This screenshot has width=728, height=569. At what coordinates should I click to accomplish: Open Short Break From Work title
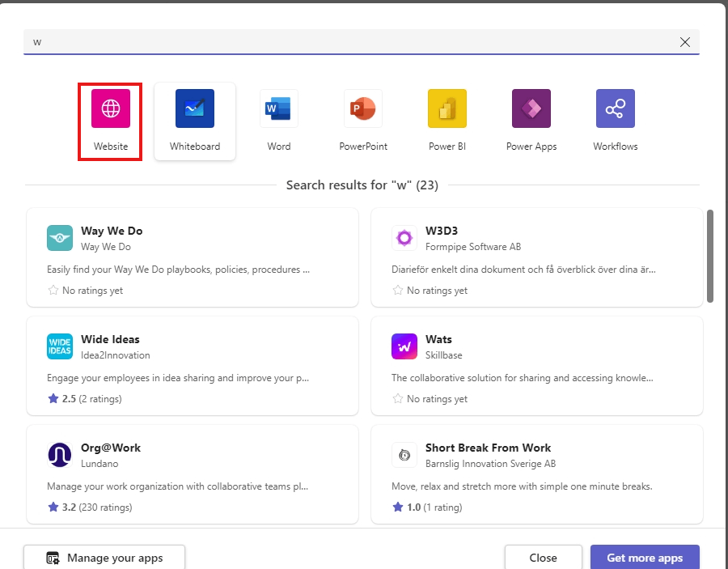click(x=488, y=448)
